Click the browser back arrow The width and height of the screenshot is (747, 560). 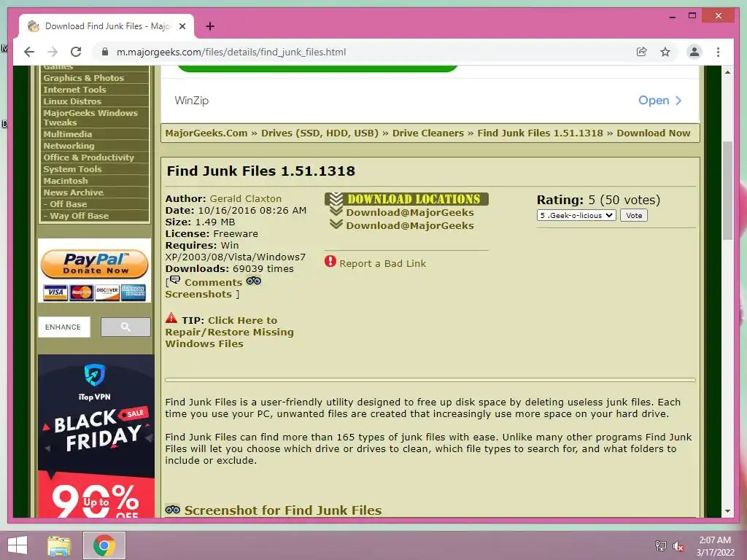pyautogui.click(x=29, y=52)
